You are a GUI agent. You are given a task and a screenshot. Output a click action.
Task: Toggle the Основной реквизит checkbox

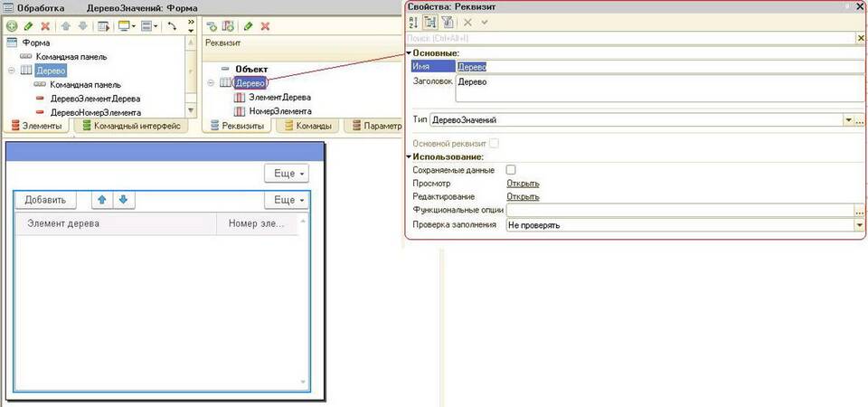[494, 144]
